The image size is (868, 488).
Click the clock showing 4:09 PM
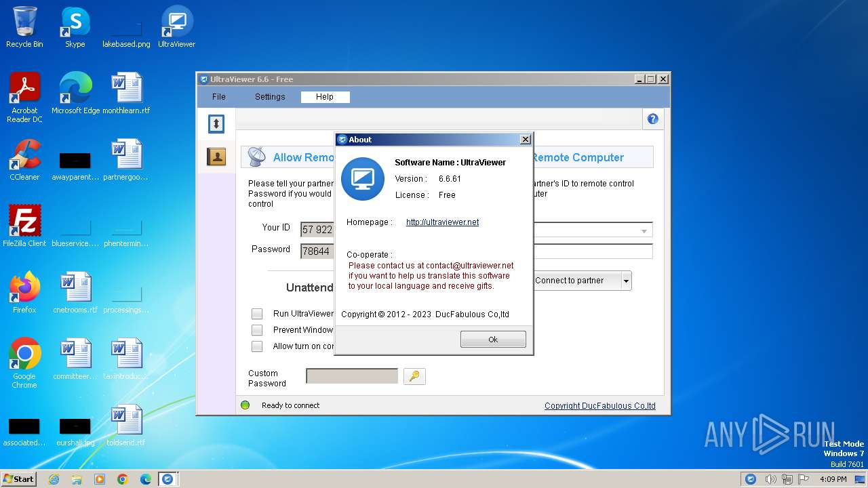pos(833,479)
